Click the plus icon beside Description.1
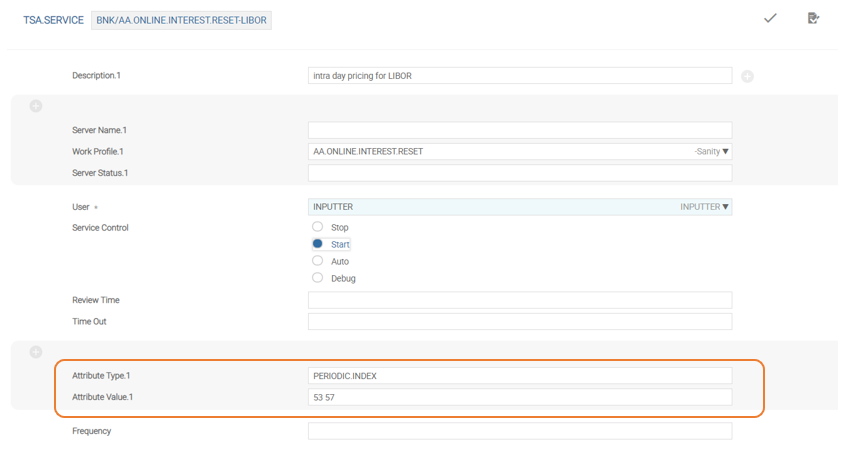The image size is (856, 449). [747, 76]
